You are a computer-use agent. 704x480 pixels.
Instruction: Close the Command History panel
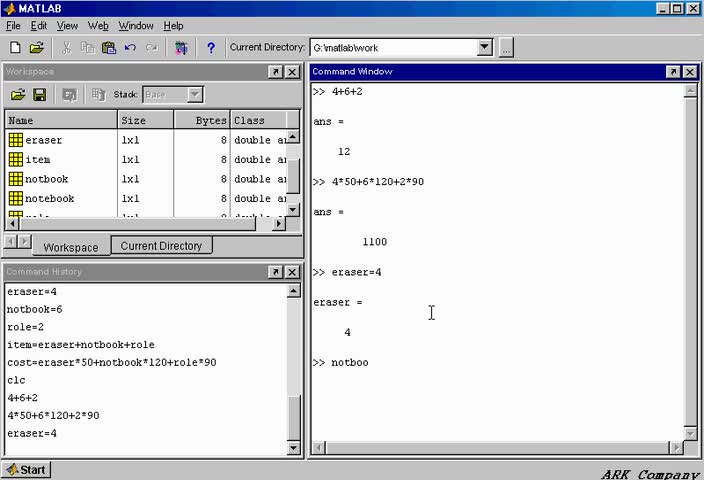click(292, 272)
